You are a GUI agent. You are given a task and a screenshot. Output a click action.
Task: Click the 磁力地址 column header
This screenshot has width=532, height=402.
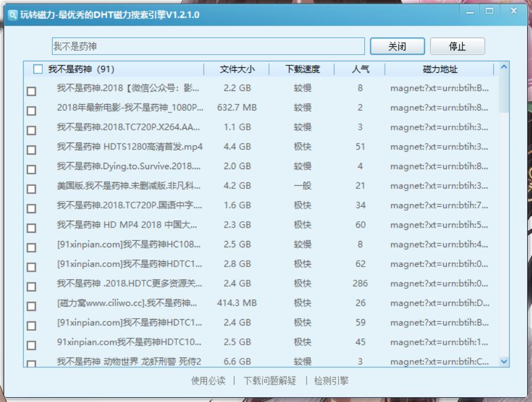click(440, 69)
